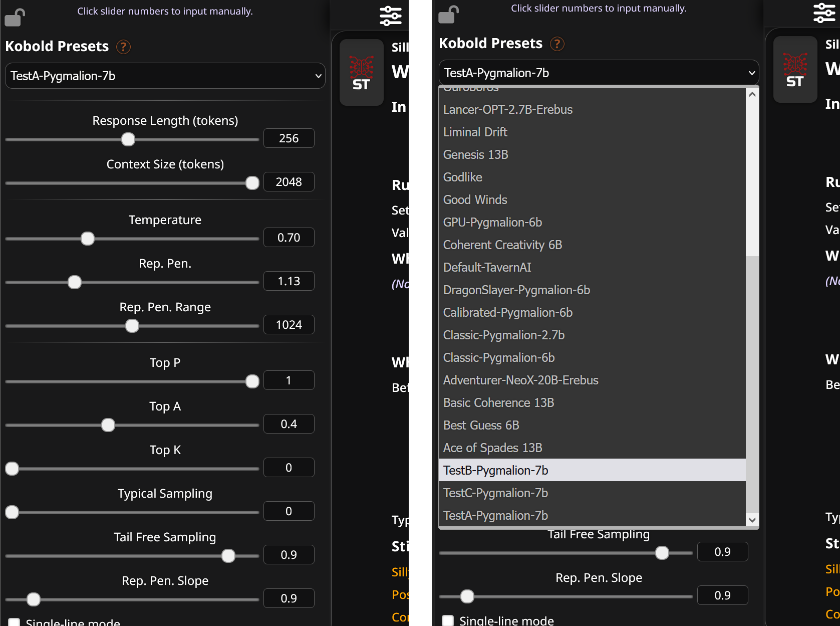The image size is (840, 626).
Task: Click the Context Size slider handle
Action: click(x=252, y=183)
